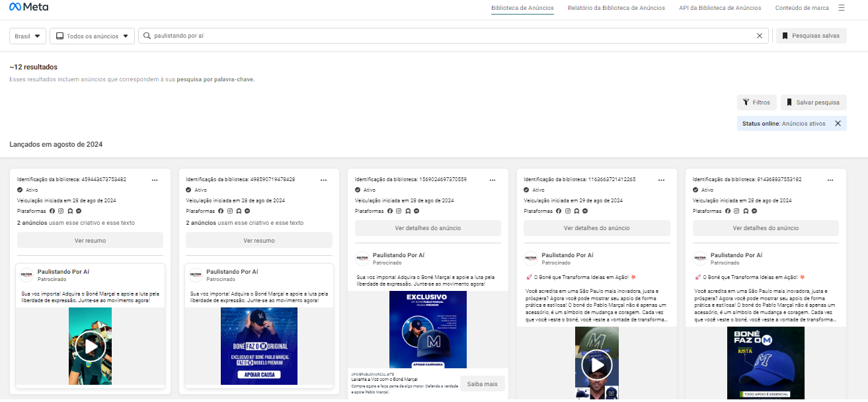
Task: Click the search field containing "paulistando por aí"
Action: (454, 36)
